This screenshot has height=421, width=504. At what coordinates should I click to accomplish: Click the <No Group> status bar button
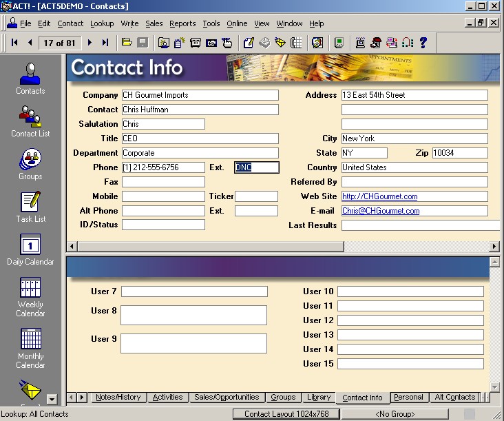(395, 414)
